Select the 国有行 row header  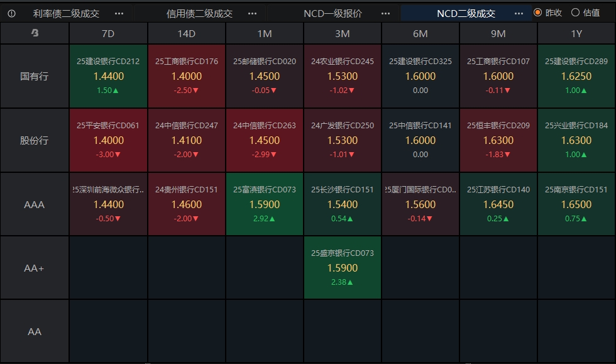[35, 76]
